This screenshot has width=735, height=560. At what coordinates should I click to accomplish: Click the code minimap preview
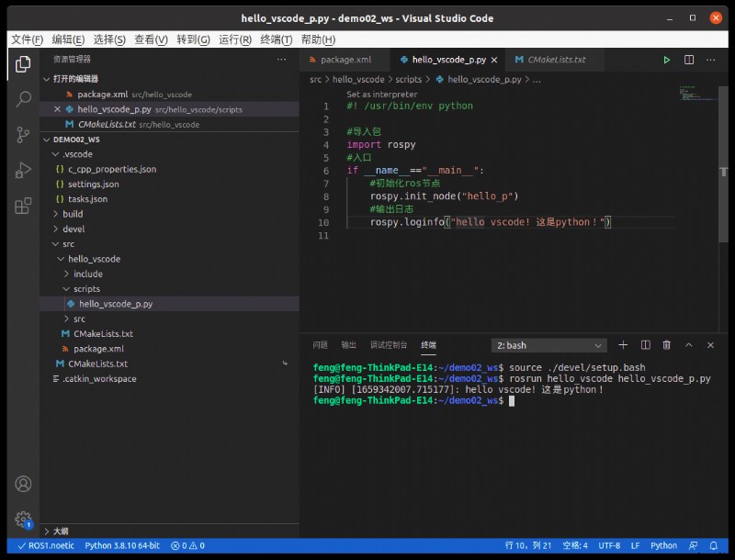[x=698, y=93]
